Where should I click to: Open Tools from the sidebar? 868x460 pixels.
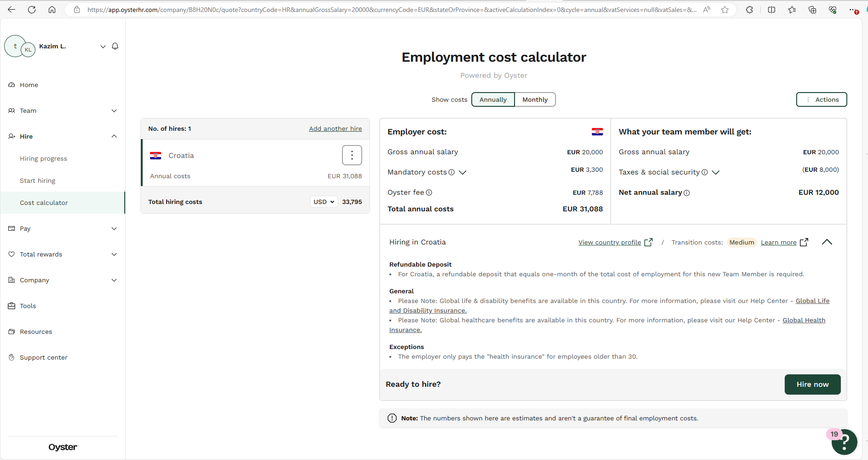tap(28, 305)
